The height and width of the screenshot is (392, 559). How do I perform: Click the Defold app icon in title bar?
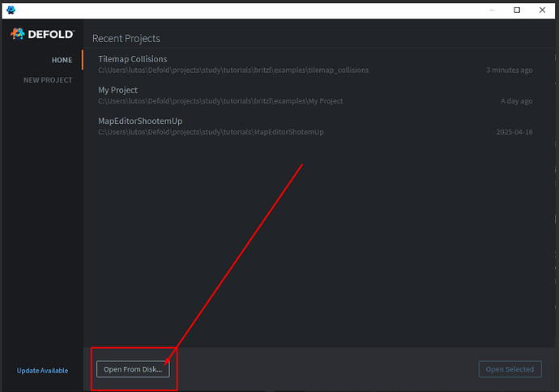pyautogui.click(x=11, y=10)
